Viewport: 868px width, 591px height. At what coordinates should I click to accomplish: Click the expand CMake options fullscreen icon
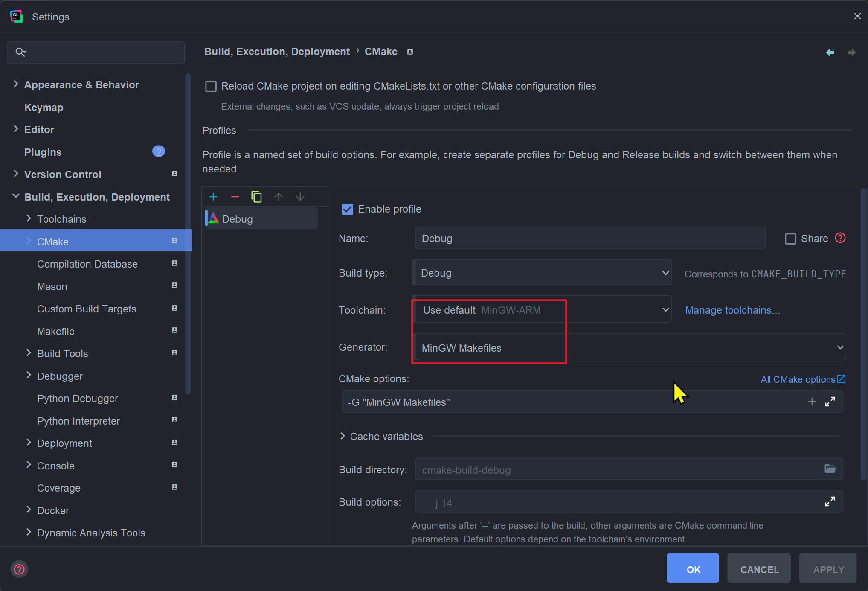click(x=831, y=402)
